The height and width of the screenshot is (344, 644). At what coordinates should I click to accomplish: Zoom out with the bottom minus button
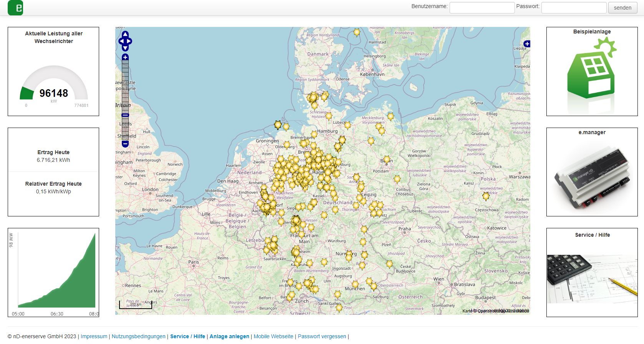tap(125, 144)
